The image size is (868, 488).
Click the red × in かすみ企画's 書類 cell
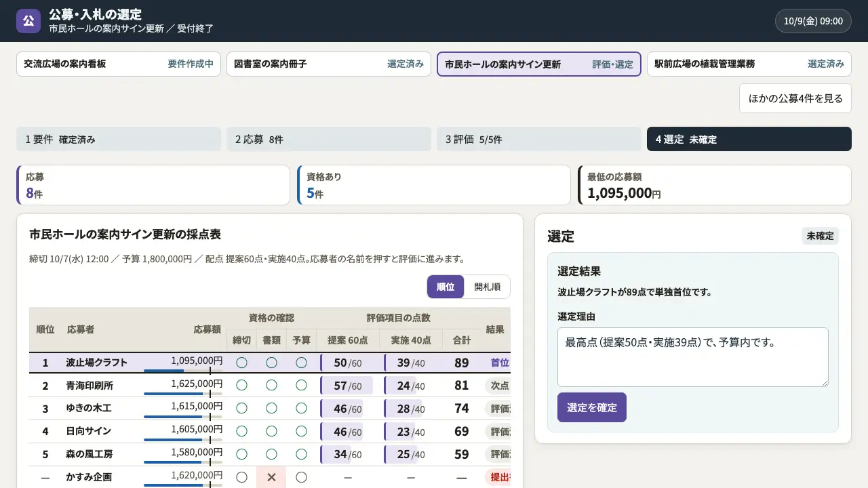coord(271,477)
